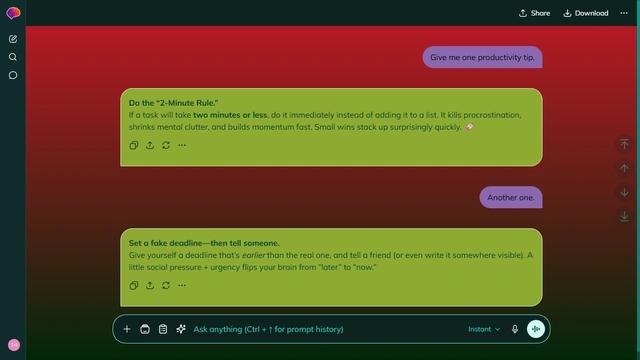
Task: Click the 'Do the "2-Minute Rule."' heading
Action: [x=173, y=103]
